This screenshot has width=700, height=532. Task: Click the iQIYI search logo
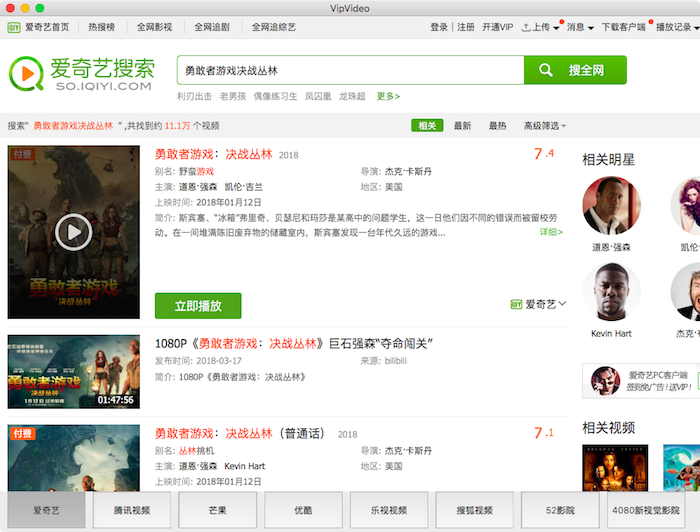tap(82, 74)
